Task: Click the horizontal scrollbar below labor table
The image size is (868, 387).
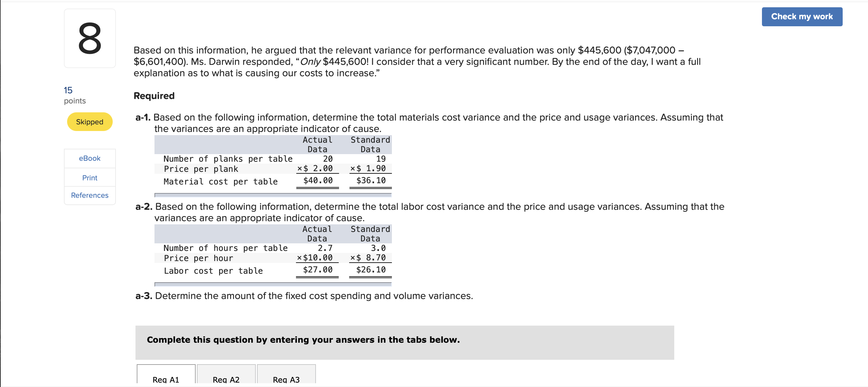Action: point(273,284)
